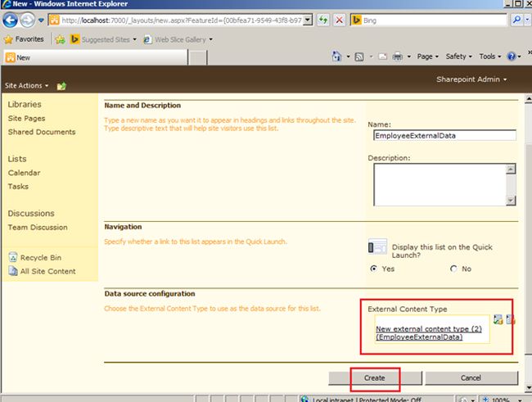Click the Description box scroll down arrow
Screen dimensions: 532x402
[511, 201]
